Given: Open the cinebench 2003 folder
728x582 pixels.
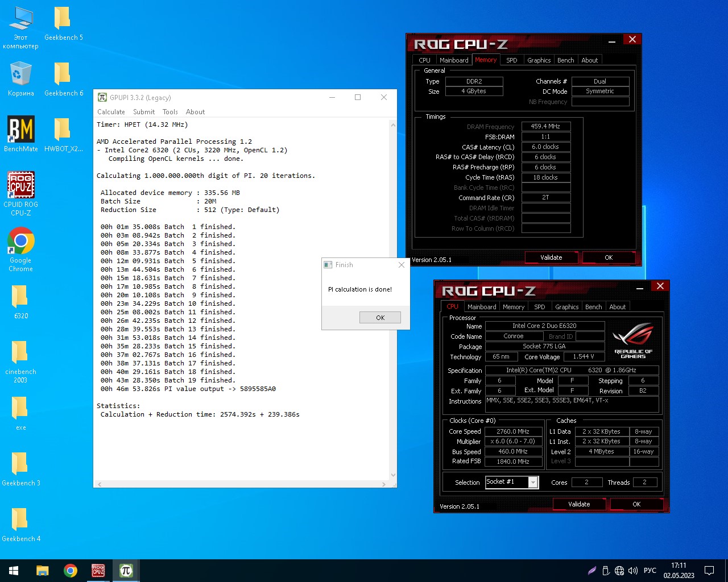Looking at the screenshot, I should click(x=20, y=361).
